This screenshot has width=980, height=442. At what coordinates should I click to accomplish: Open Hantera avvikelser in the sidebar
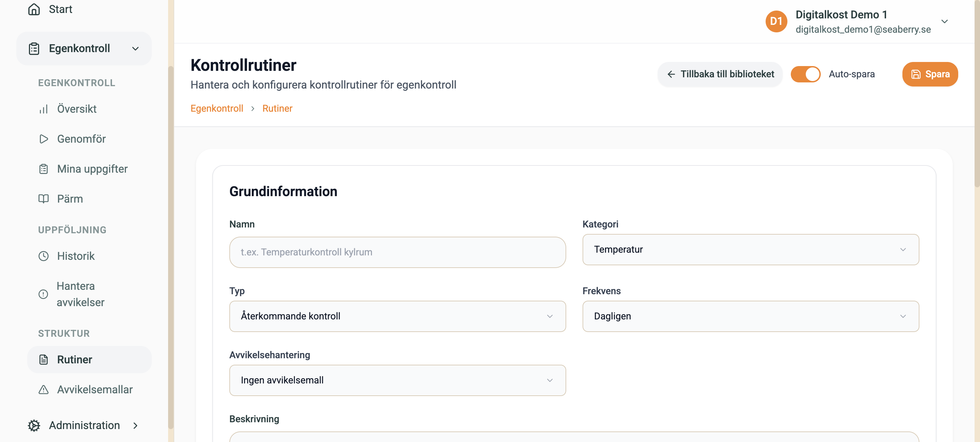point(89,294)
